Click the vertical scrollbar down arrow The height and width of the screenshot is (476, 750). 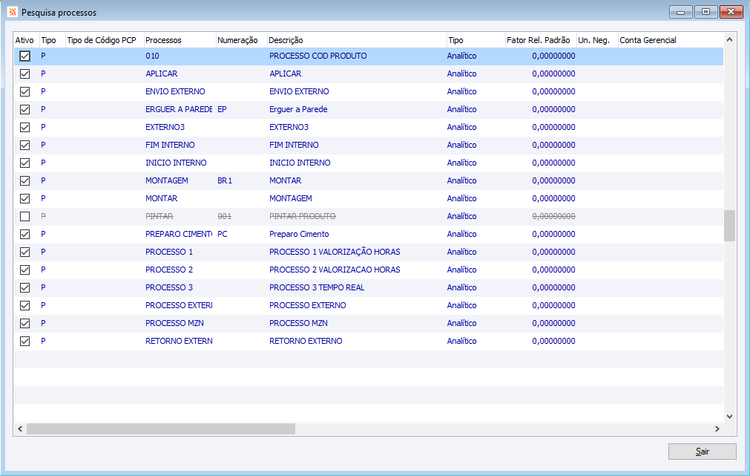coord(729,416)
